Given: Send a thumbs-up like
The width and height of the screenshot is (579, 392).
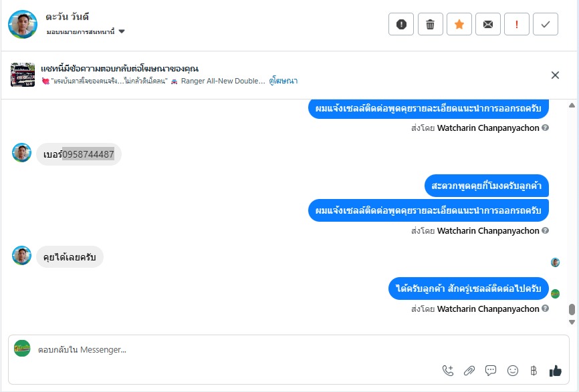Looking at the screenshot, I should [555, 370].
